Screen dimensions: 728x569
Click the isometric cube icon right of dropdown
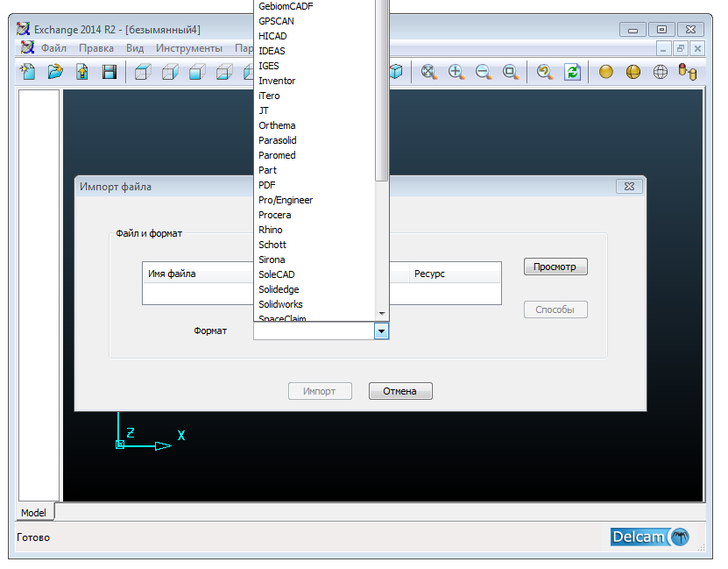tap(396, 72)
